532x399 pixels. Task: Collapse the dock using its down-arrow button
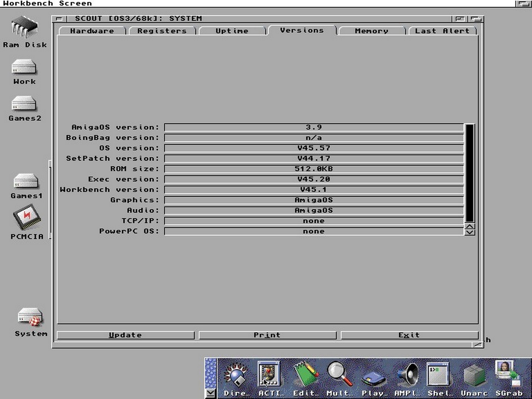pos(211,393)
